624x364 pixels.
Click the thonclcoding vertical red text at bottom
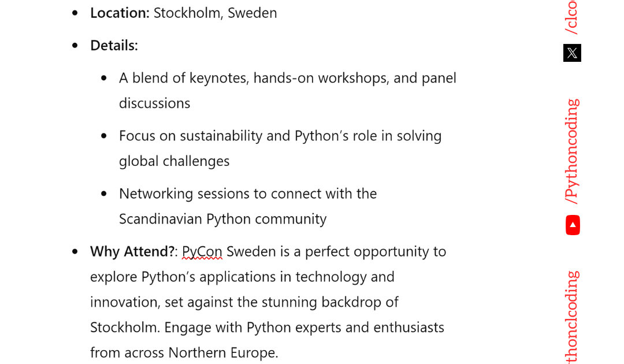[572, 317]
